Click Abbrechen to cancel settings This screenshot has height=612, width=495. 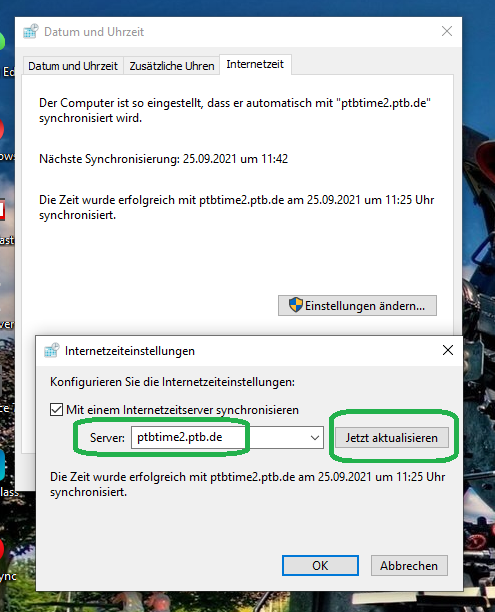tap(409, 565)
